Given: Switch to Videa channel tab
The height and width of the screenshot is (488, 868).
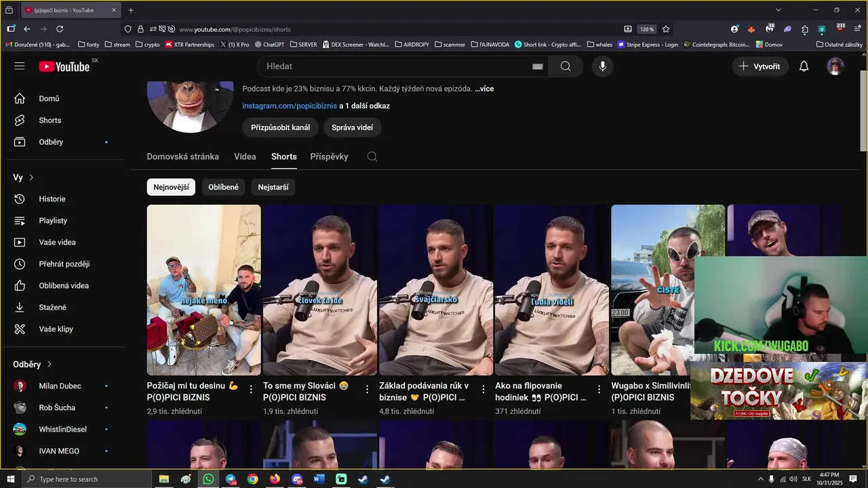Looking at the screenshot, I should [245, 157].
